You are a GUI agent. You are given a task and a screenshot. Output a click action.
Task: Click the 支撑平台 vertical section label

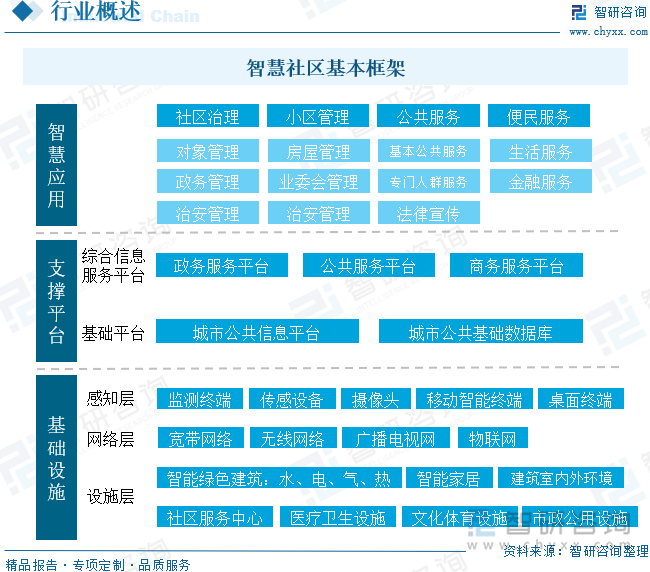click(56, 301)
